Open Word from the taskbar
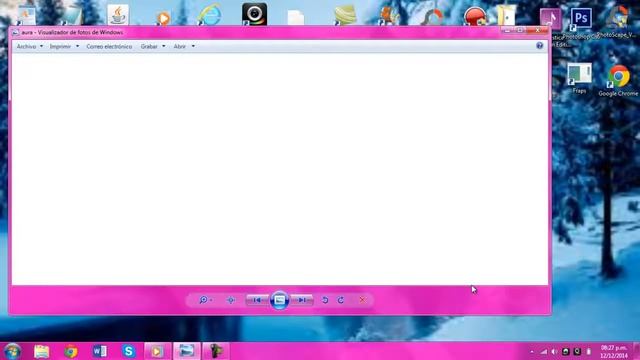The image size is (640, 360). coord(100,351)
